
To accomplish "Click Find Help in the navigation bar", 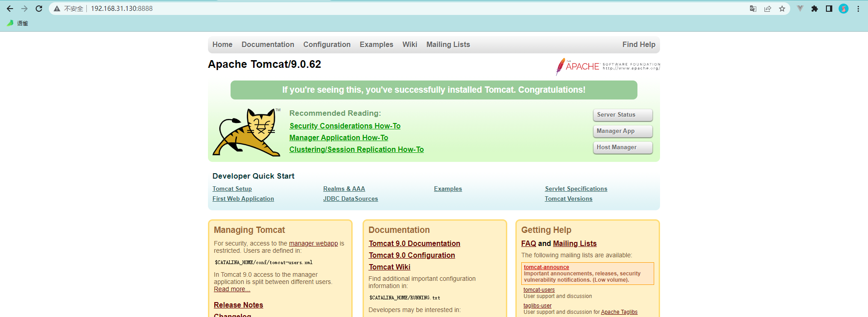I will (x=639, y=44).
